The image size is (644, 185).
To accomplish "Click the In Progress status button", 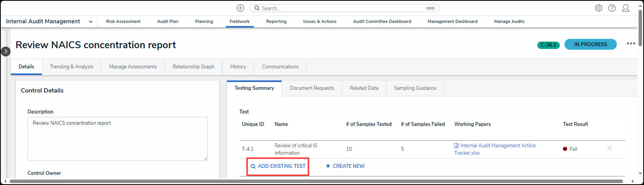I will pos(590,45).
